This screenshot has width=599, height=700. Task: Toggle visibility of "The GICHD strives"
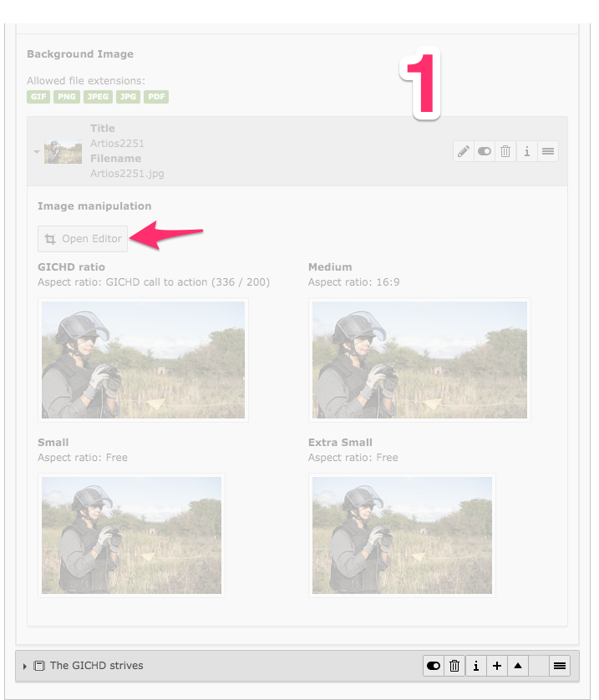coord(434,666)
